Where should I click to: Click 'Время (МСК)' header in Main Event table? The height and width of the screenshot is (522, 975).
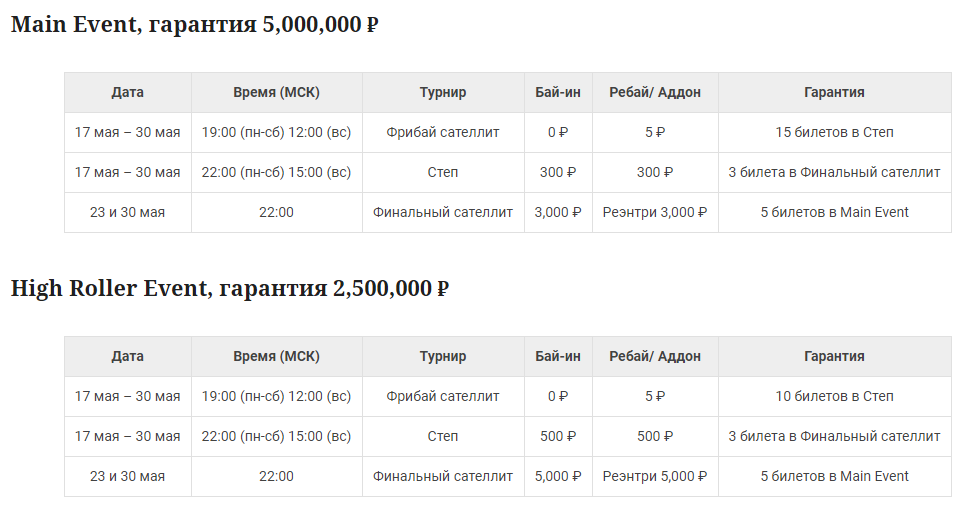pyautogui.click(x=277, y=92)
